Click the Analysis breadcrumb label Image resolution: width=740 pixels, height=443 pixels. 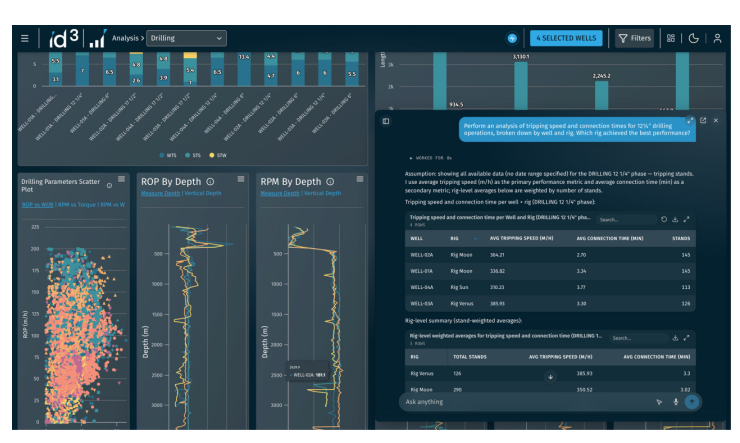click(x=125, y=38)
